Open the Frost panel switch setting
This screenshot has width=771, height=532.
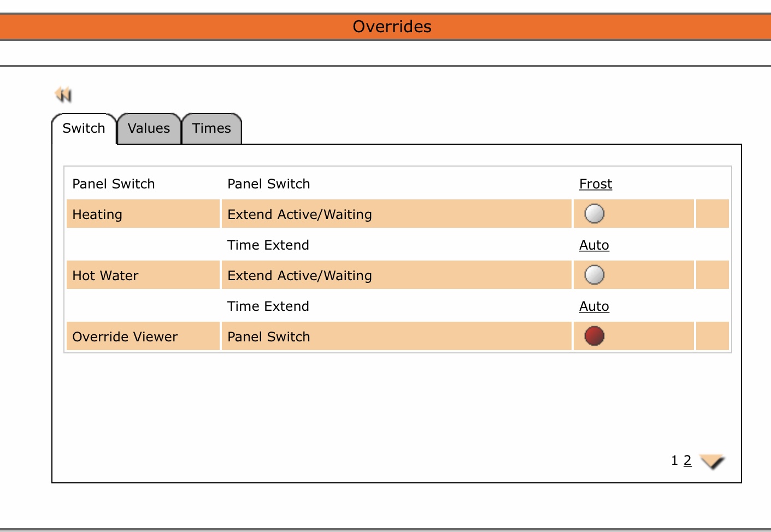595,184
